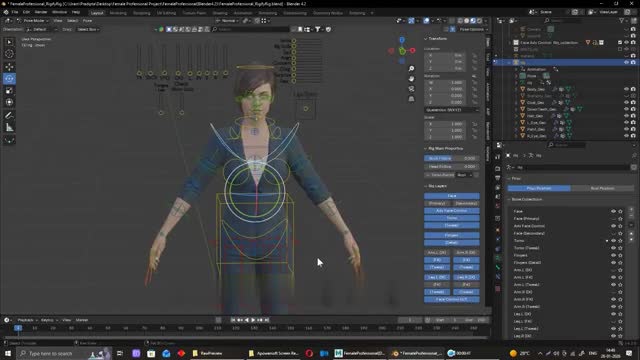Click the green Y axis on the navigation gizmo
Image resolution: width=640 pixels, height=360 pixels.
[x=402, y=51]
